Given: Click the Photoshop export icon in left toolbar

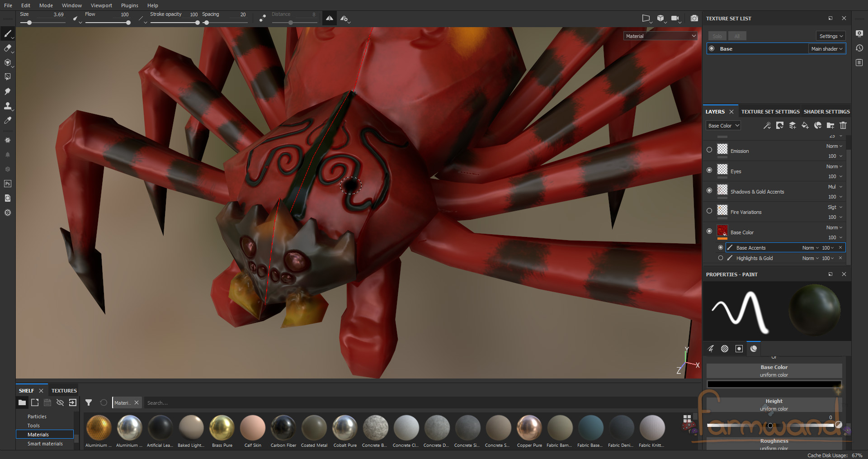Looking at the screenshot, I should [8, 184].
